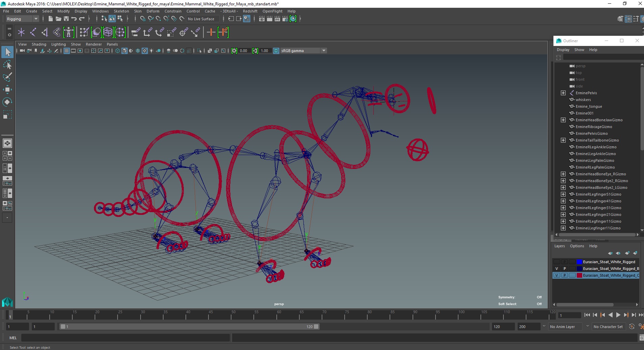Image resolution: width=644 pixels, height=350 pixels.
Task: Toggle smooth shade all in viewport toolbar
Action: click(x=125, y=51)
